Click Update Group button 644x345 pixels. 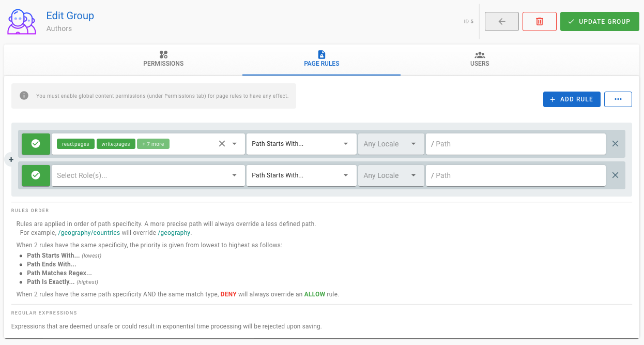600,22
